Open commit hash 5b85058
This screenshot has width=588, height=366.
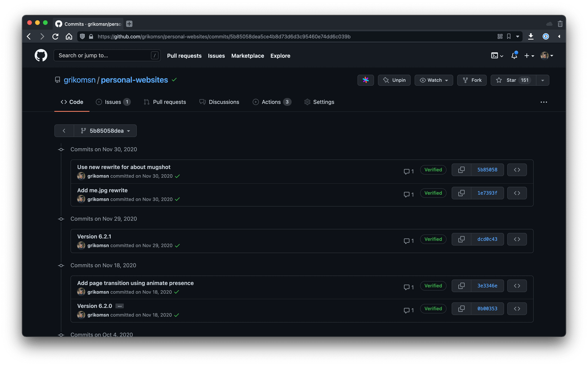click(x=487, y=170)
